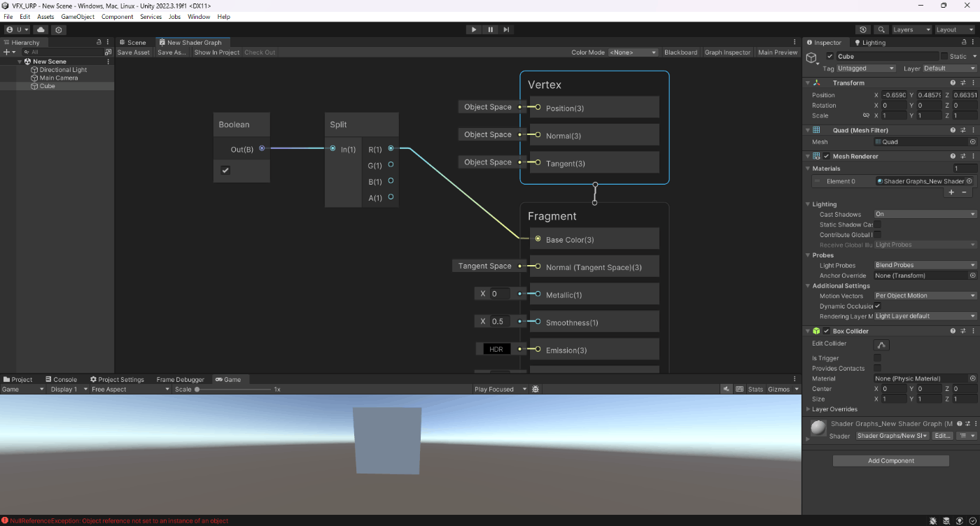Open the Physic Material object picker
This screenshot has width=980, height=526.
point(972,378)
